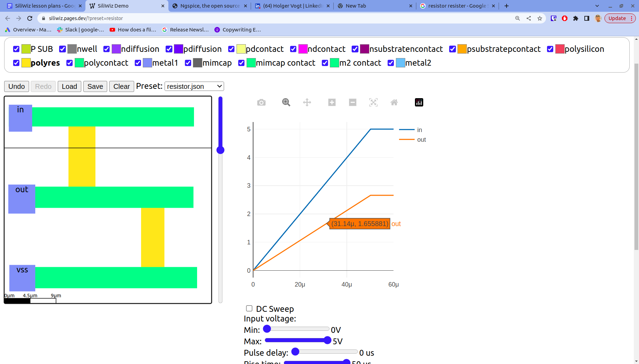
Task: Reload the page with the browser refresh icon
Action: pyautogui.click(x=30, y=18)
